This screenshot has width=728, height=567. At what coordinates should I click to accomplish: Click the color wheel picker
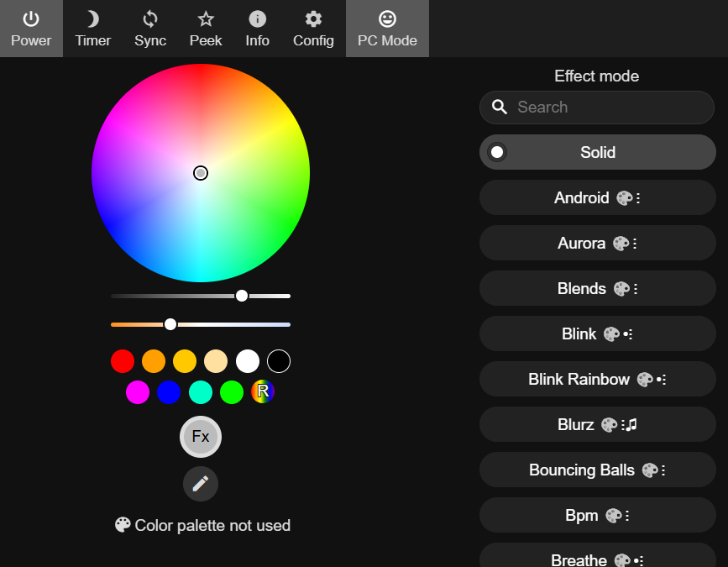point(201,173)
